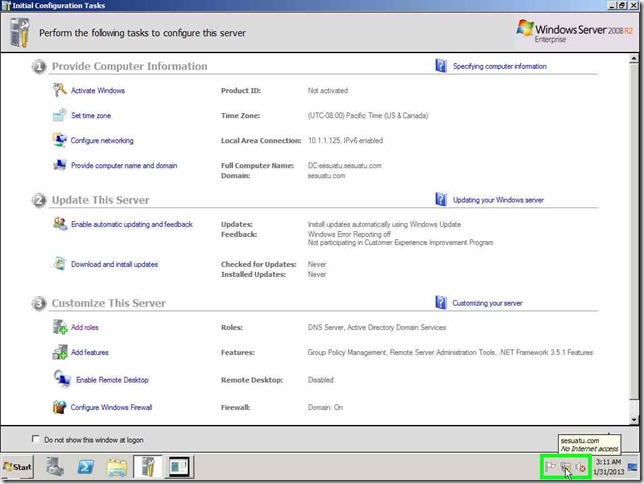Launch Windows PowerShell from the taskbar
The width and height of the screenshot is (644, 484).
pyautogui.click(x=85, y=467)
